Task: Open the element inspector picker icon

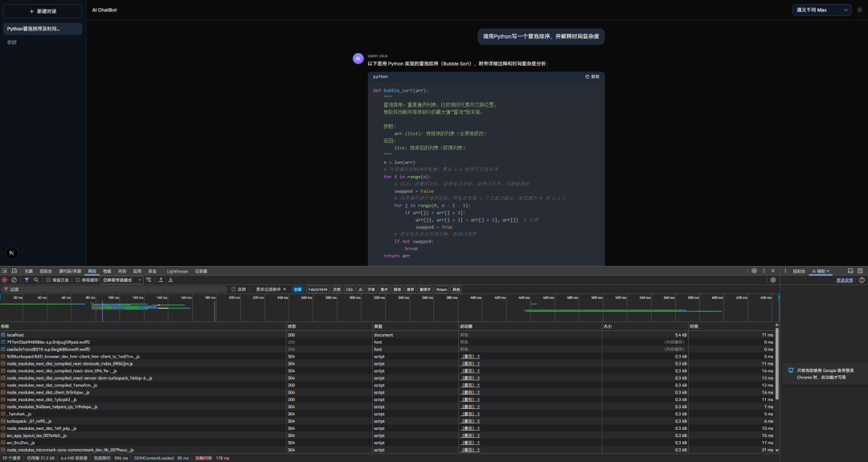Action: 5,271
